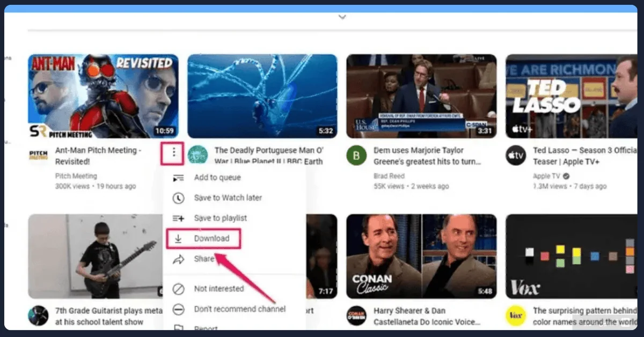Choose Save to Watch later
644x337 pixels.
228,198
